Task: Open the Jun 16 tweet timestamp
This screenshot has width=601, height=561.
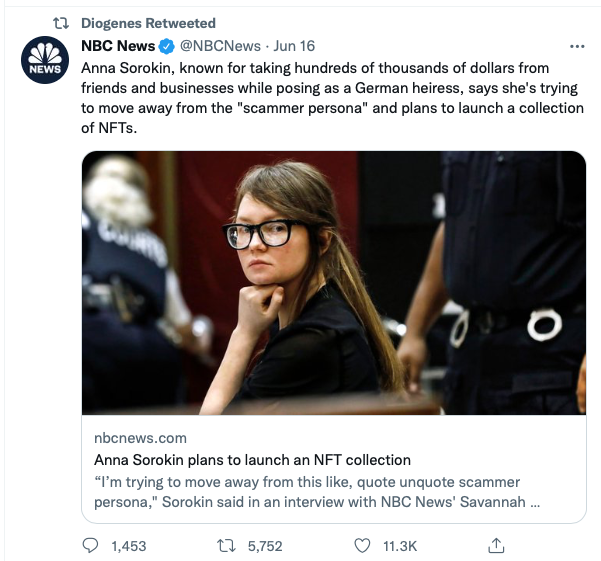Action: click(x=293, y=46)
